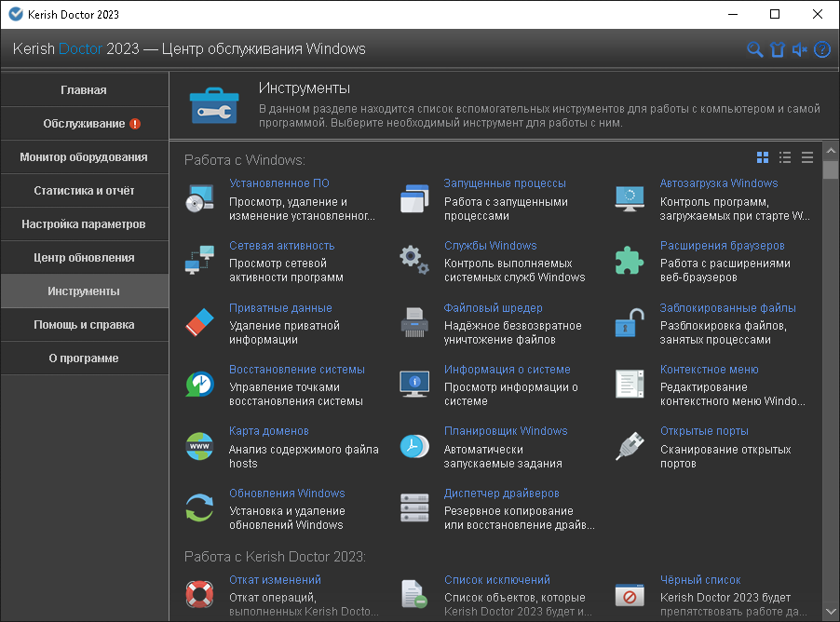Open the help question mark icon
Screen dimensions: 840x622
[x=822, y=50]
